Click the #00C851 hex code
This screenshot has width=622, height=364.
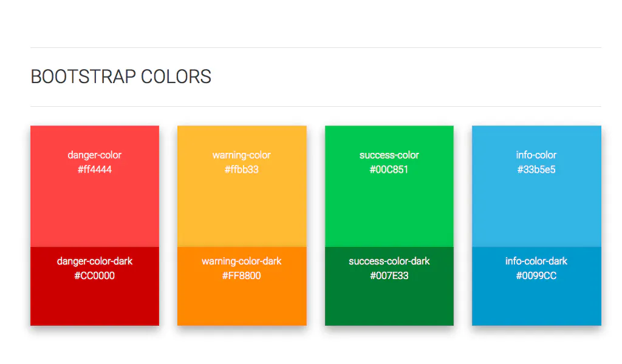[x=389, y=169]
